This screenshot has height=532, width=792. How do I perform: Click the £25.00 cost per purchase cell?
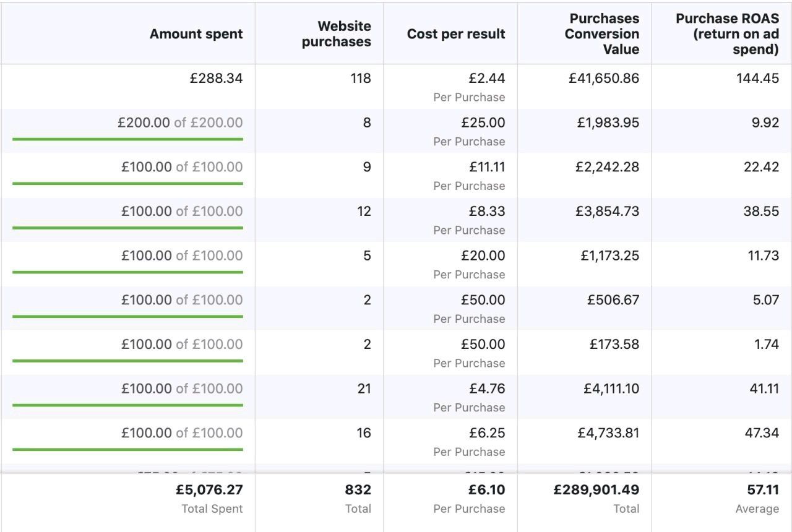(483, 122)
